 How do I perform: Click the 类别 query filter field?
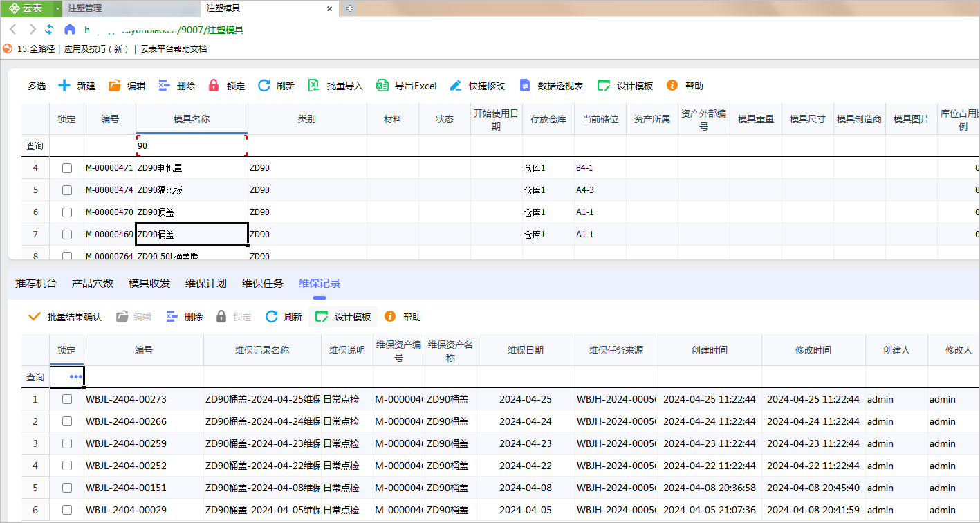tap(307, 146)
